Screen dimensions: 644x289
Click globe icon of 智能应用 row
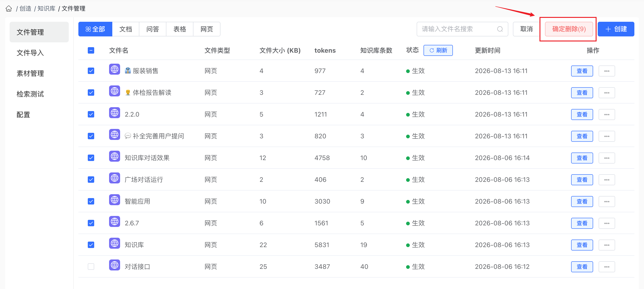pos(115,200)
